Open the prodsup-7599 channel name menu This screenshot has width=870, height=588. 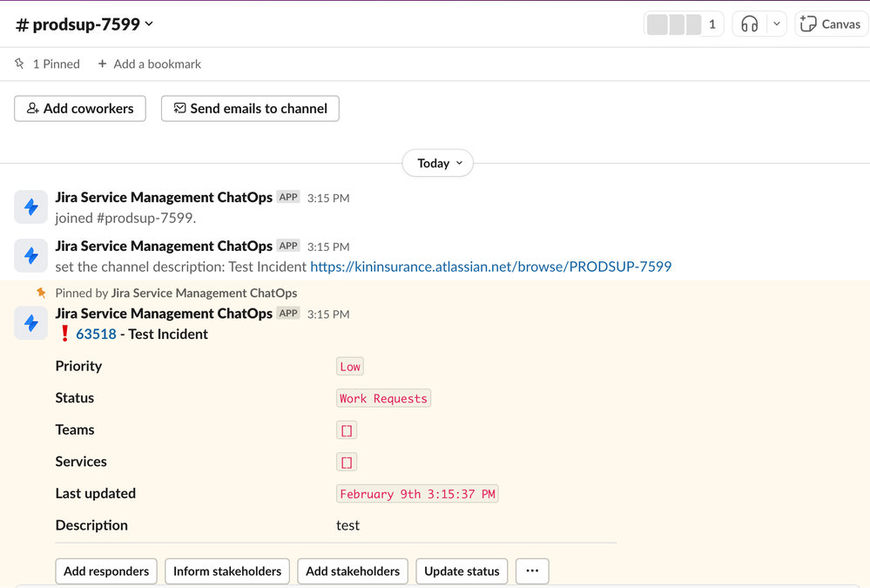click(84, 24)
